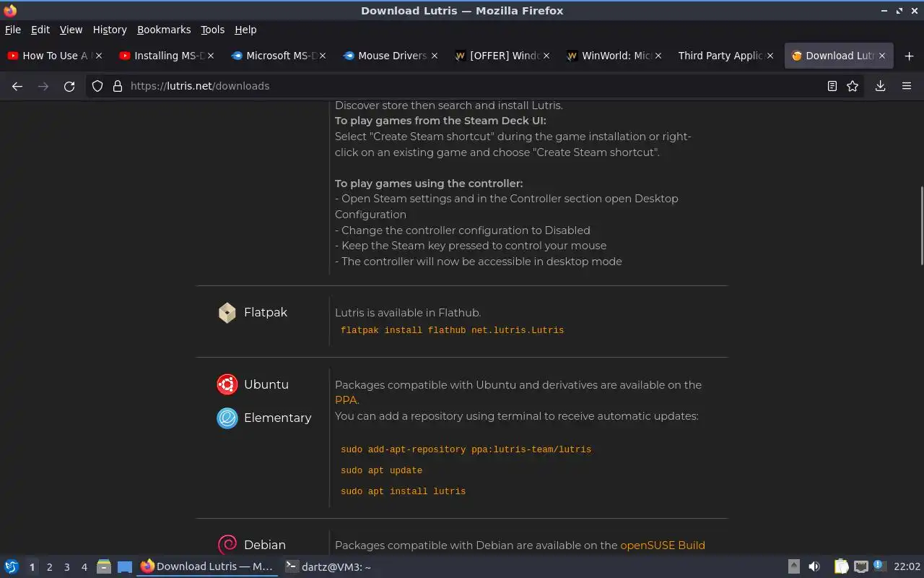Open the Help menu
Image resolution: width=924 pixels, height=578 pixels.
(245, 30)
